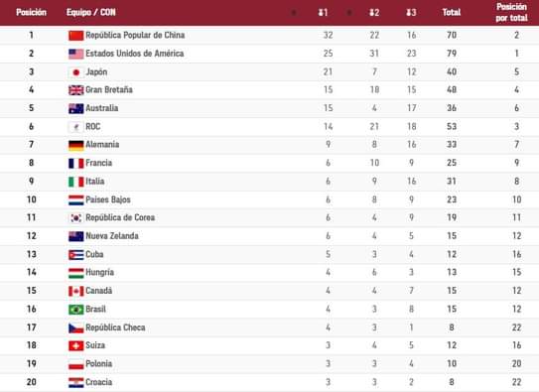
Task: Click the ROC emblem icon
Action: (x=76, y=127)
